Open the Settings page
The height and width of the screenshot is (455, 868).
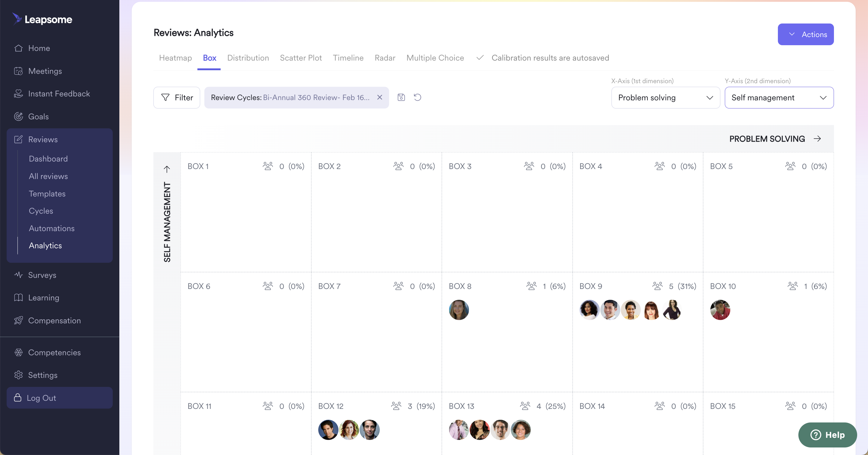coord(42,375)
